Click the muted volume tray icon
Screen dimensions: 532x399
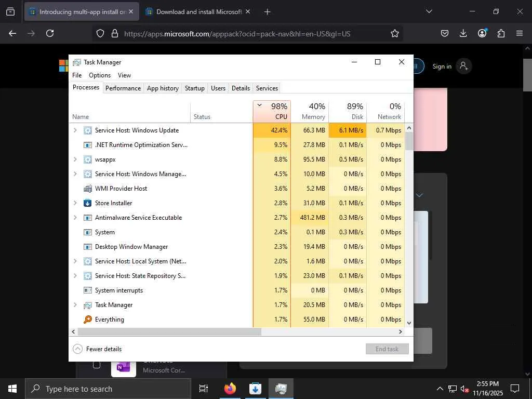[465, 389]
